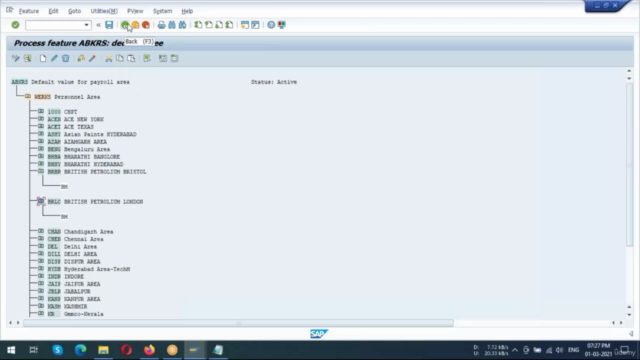This screenshot has width=640, height=360.
Task: Open File Explorer from the taskbar
Action: (103, 350)
